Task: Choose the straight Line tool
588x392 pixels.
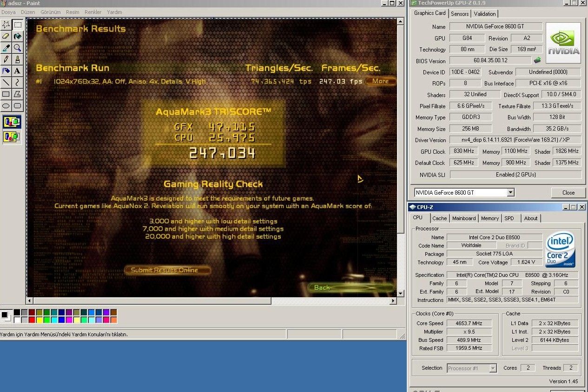Action: pos(6,82)
